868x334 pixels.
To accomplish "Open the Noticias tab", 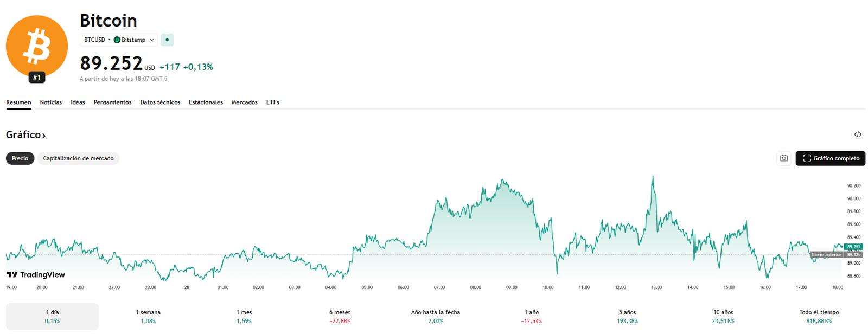I will point(50,102).
